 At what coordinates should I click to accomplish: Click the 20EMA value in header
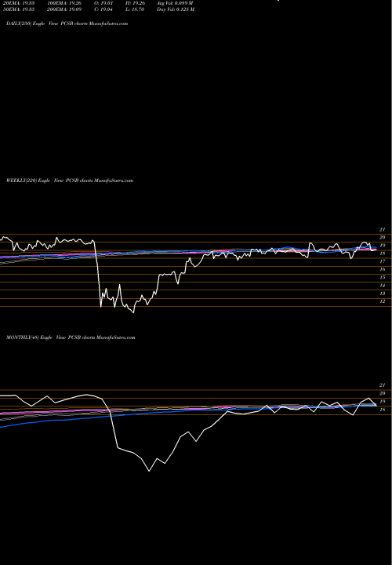(20, 2)
